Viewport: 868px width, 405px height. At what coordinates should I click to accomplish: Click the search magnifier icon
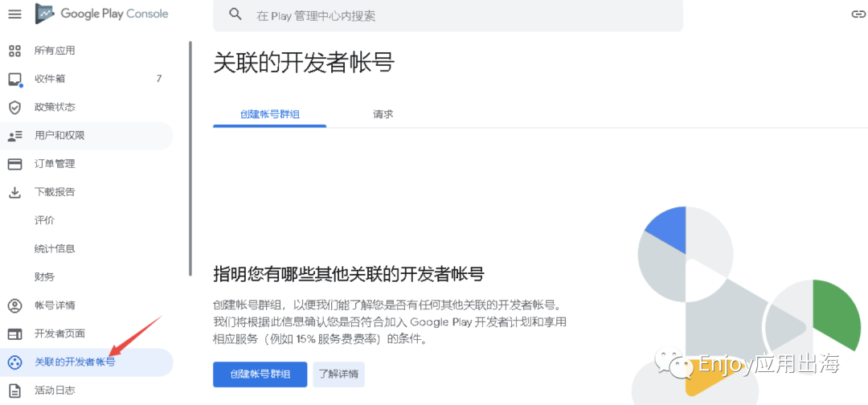(x=235, y=15)
